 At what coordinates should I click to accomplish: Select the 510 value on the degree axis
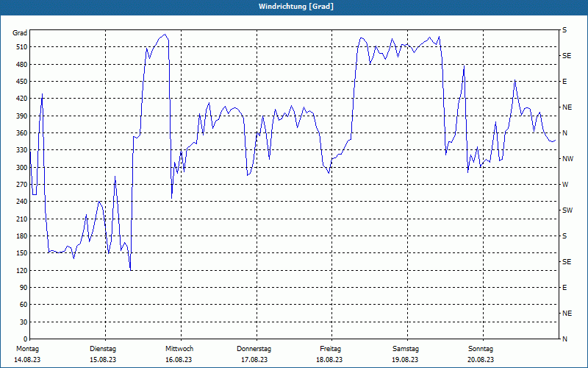pos(22,47)
